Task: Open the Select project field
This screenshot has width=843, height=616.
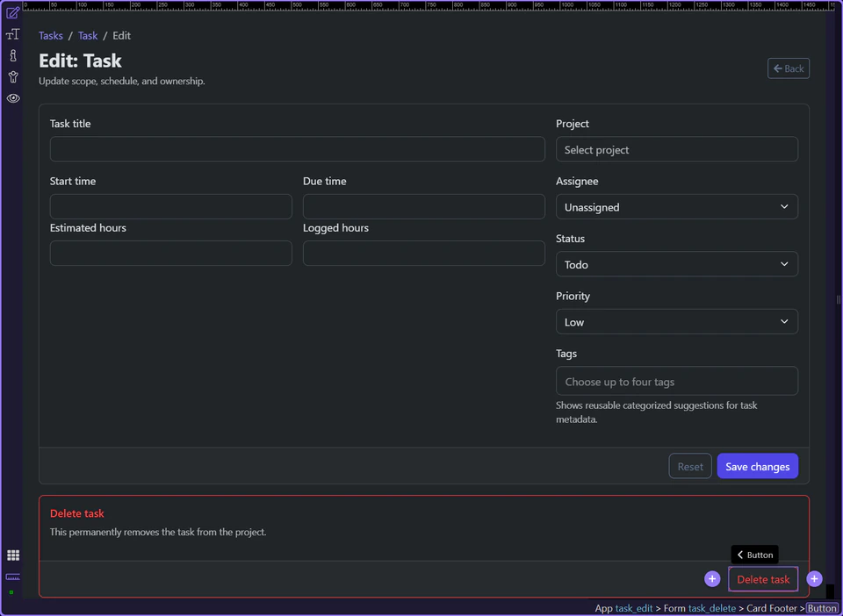Action: tap(676, 149)
